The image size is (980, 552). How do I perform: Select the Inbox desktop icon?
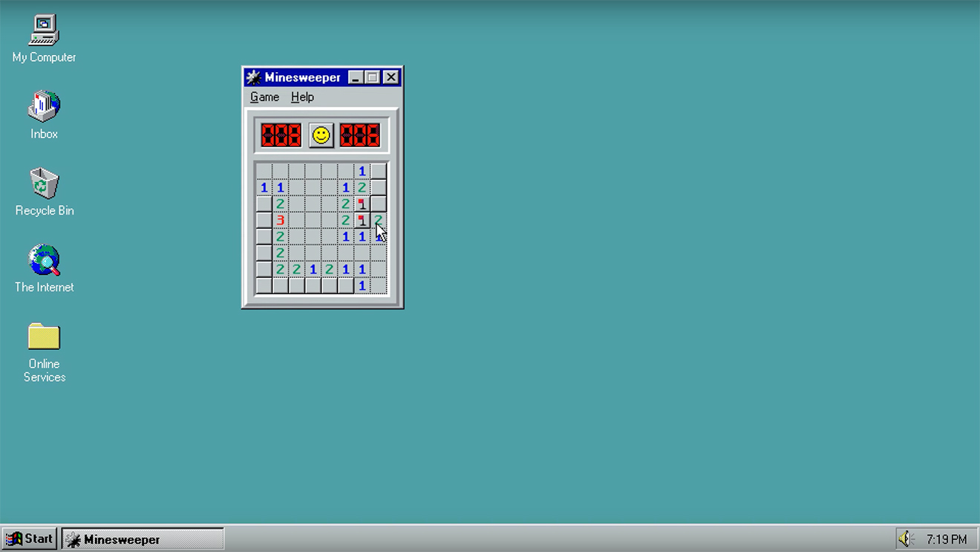click(x=44, y=115)
